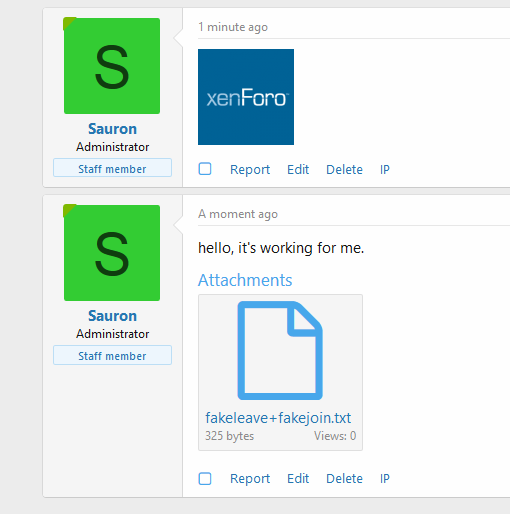Image resolution: width=510 pixels, height=514 pixels.
Task: Click Administrator title in second post
Action: click(x=112, y=334)
